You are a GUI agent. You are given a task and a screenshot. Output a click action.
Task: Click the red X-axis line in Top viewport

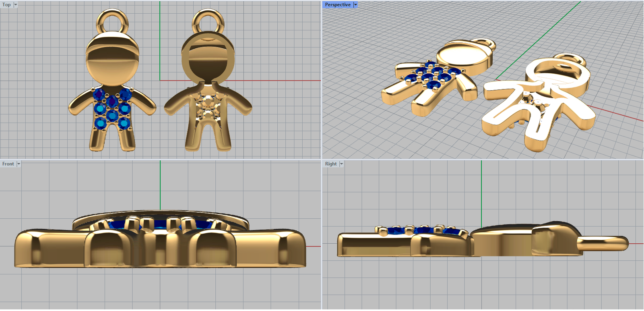point(282,81)
